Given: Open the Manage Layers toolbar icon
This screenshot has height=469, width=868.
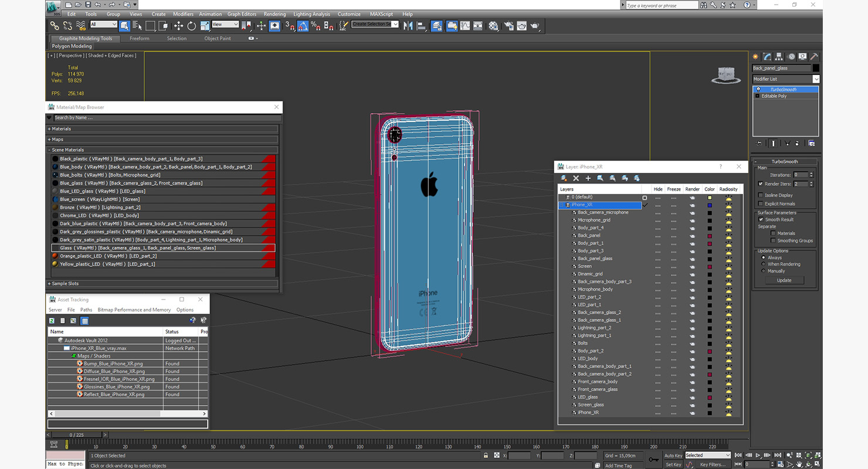Looking at the screenshot, I should [437, 25].
